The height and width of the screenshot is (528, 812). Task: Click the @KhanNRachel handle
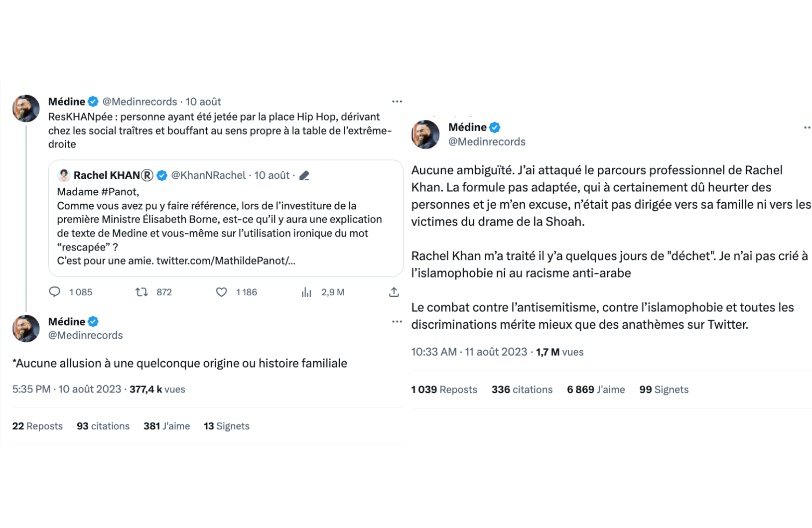click(x=208, y=175)
